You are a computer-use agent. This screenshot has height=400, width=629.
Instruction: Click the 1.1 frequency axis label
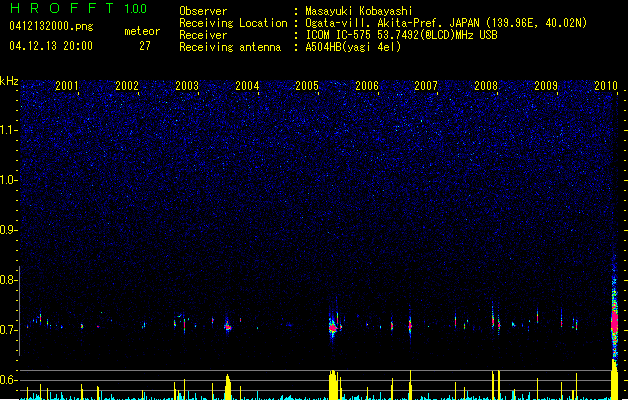coord(8,130)
